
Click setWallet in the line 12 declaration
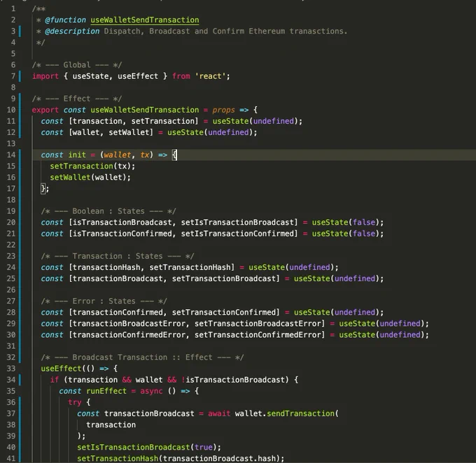(129, 132)
